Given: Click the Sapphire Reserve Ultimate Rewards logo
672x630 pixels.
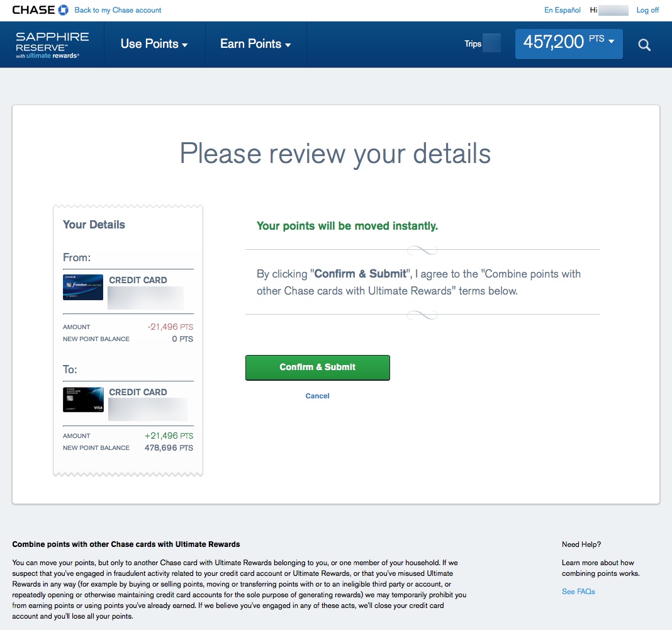Looking at the screenshot, I should tap(52, 45).
